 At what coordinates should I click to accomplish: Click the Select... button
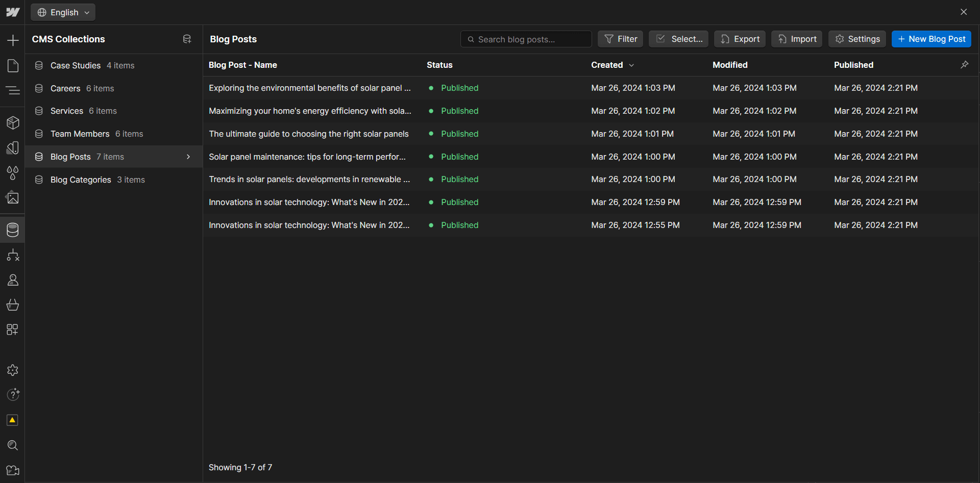click(x=678, y=39)
